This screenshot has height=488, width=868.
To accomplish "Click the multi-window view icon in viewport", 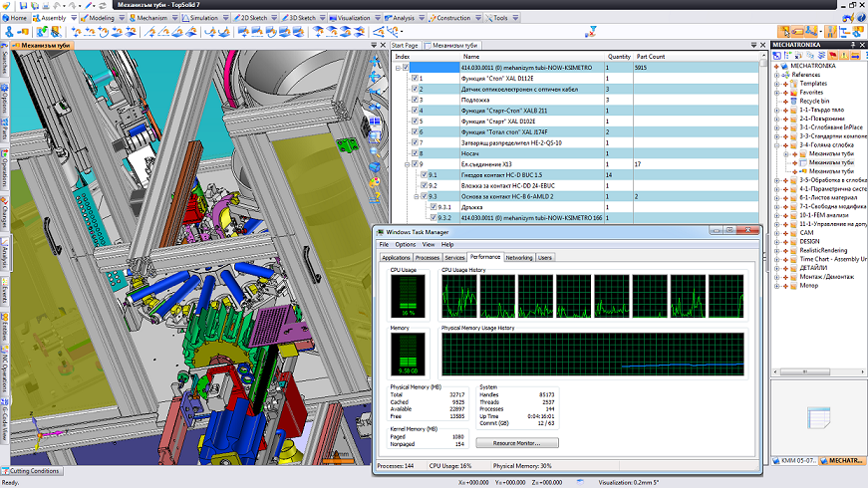I will click(x=375, y=122).
